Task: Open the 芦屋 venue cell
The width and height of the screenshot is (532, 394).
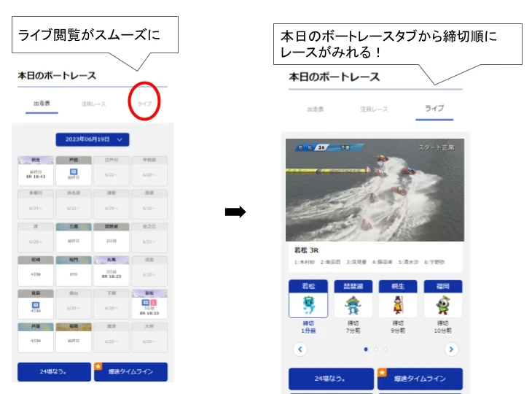Action: (36, 337)
